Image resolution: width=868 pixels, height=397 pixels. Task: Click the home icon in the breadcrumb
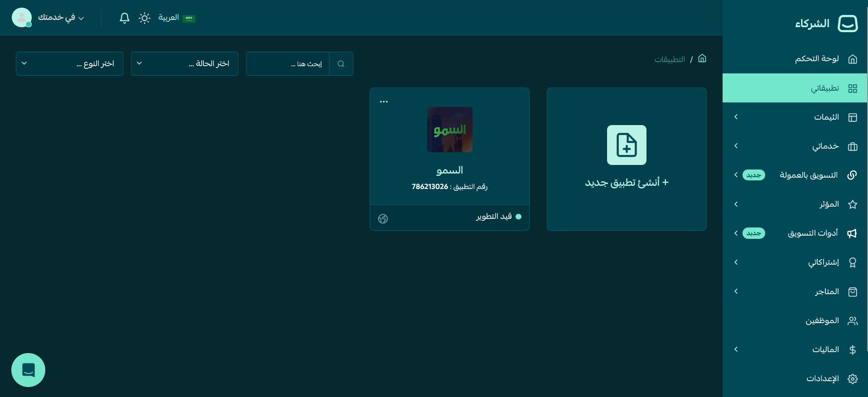702,58
